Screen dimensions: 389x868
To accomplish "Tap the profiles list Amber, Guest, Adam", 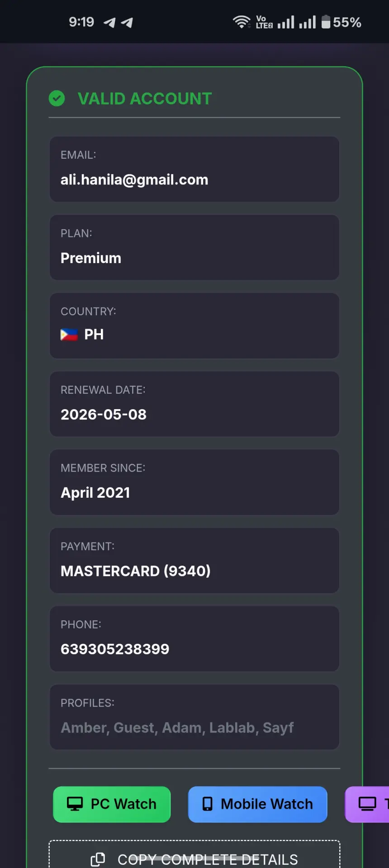I will [177, 728].
